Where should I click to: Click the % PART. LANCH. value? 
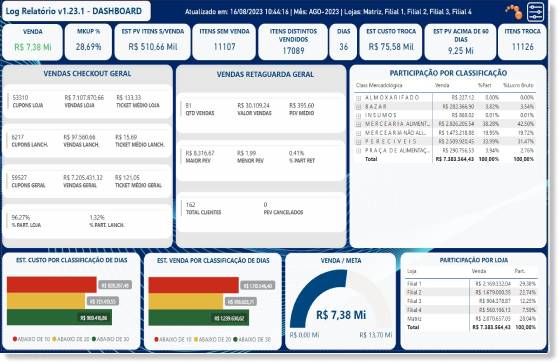click(x=97, y=218)
